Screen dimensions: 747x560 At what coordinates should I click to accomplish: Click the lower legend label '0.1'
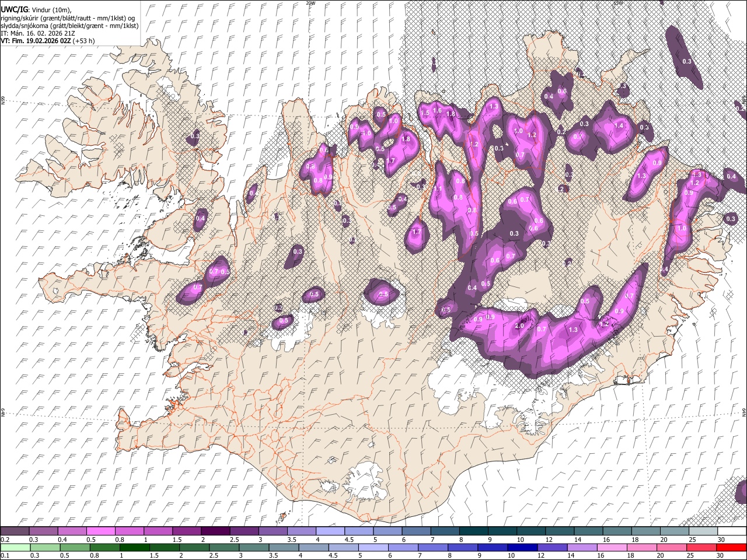(x=4, y=556)
